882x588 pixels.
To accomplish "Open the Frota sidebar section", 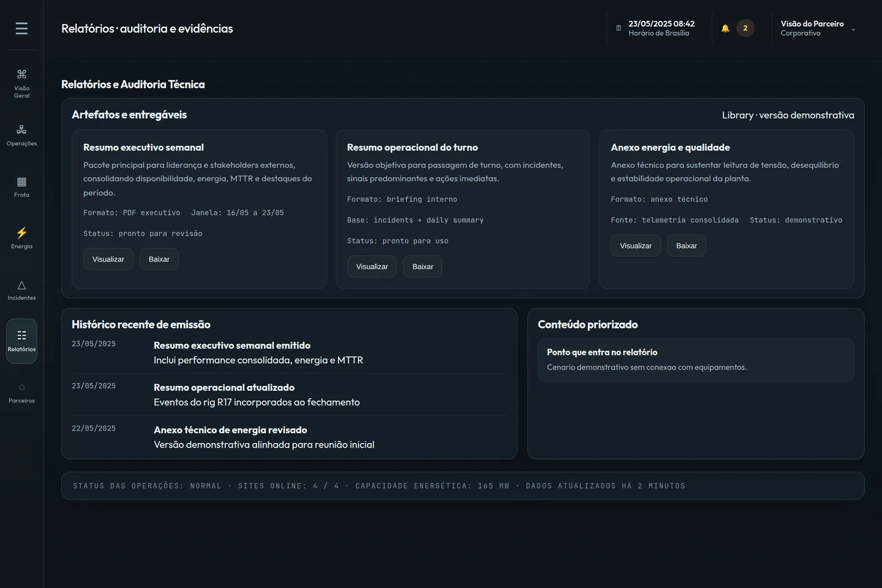I will pos(21,187).
